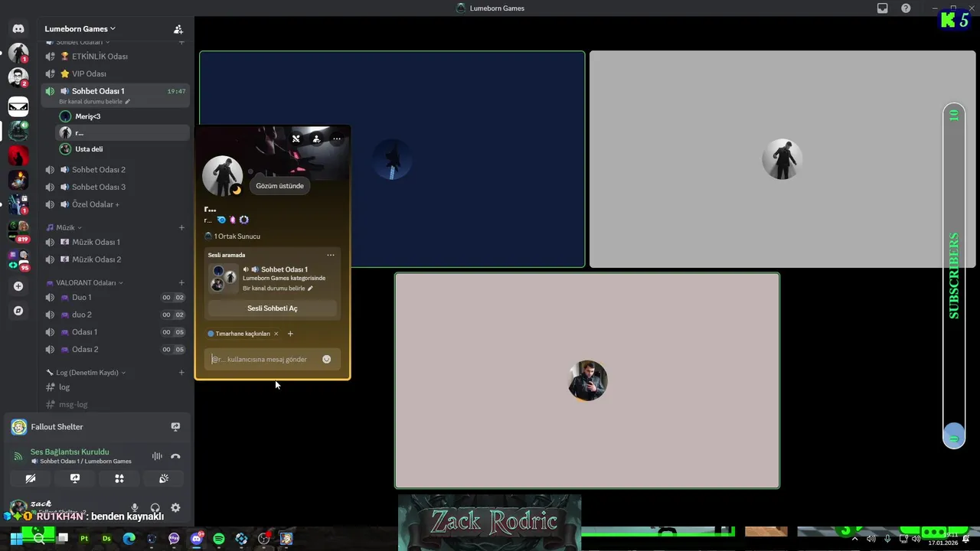Toggle the camera on/off button

click(x=31, y=478)
